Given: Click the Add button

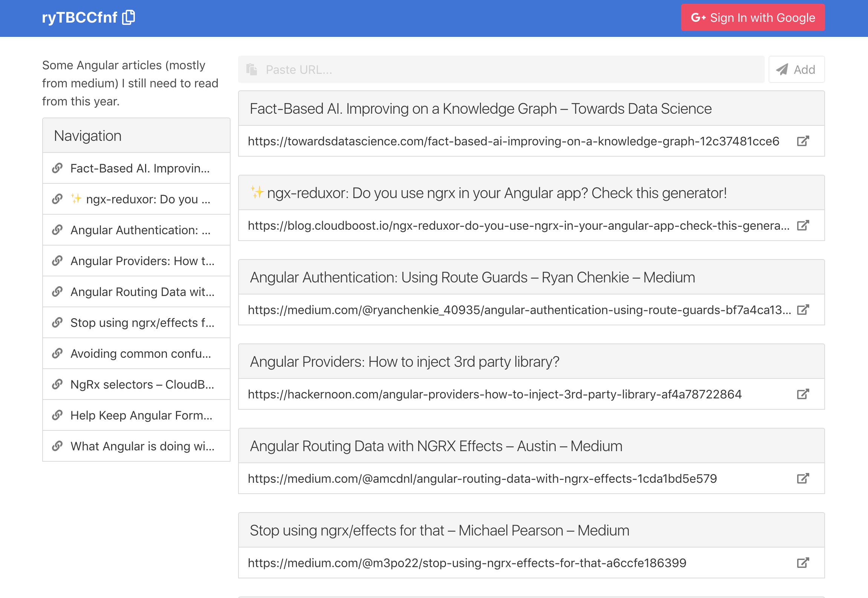Looking at the screenshot, I should [x=796, y=69].
